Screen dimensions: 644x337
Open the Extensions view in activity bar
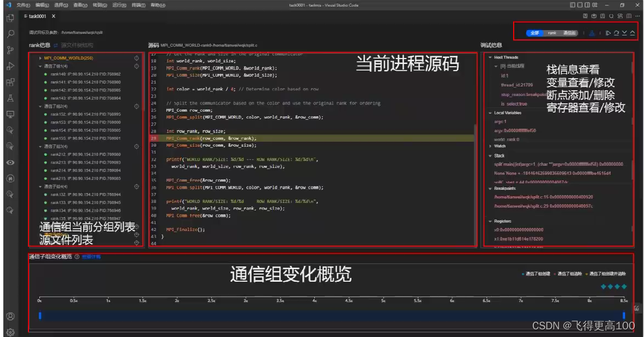10,82
